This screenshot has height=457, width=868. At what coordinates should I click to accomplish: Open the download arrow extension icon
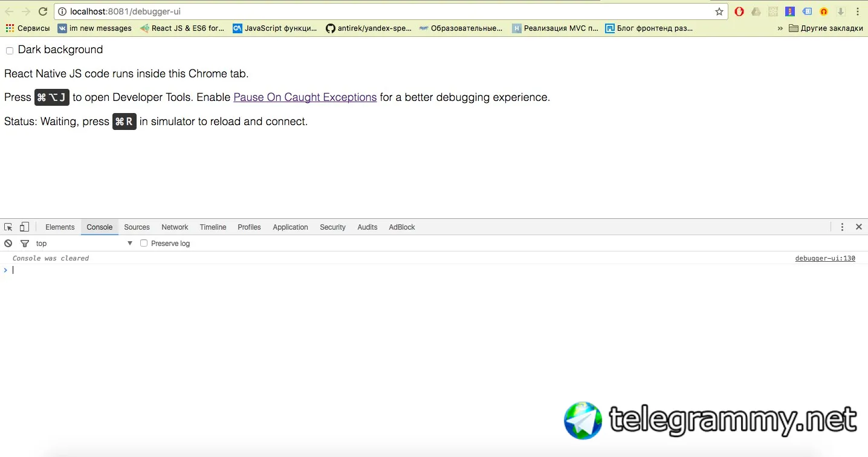pyautogui.click(x=841, y=11)
